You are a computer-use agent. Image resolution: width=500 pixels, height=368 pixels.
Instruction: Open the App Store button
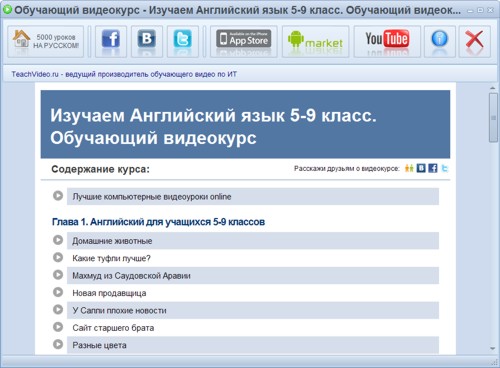(x=244, y=41)
